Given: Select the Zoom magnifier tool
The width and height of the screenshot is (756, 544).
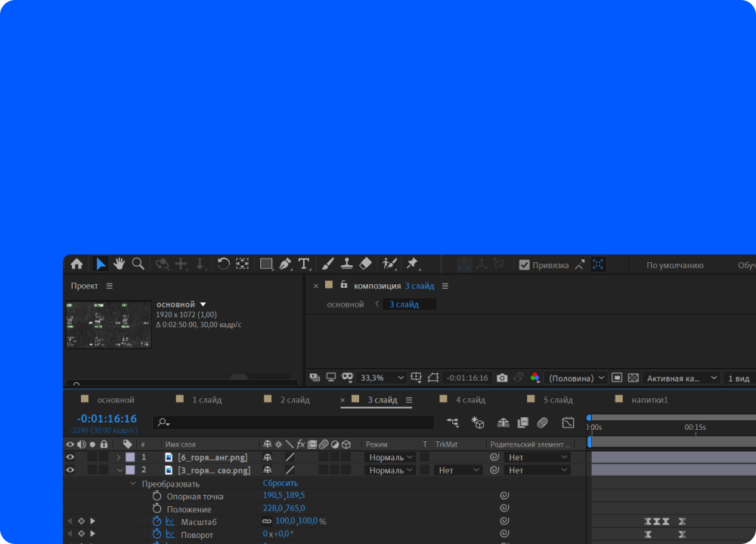Looking at the screenshot, I should tap(138, 264).
